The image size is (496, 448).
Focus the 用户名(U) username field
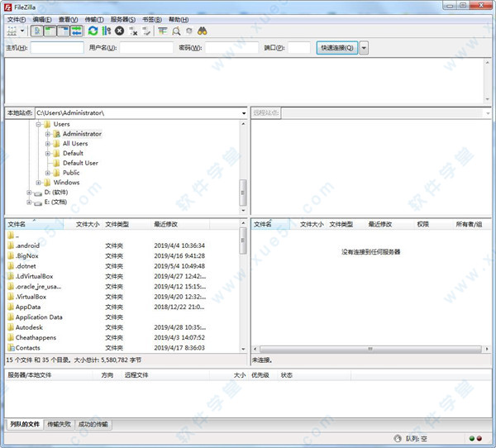146,48
